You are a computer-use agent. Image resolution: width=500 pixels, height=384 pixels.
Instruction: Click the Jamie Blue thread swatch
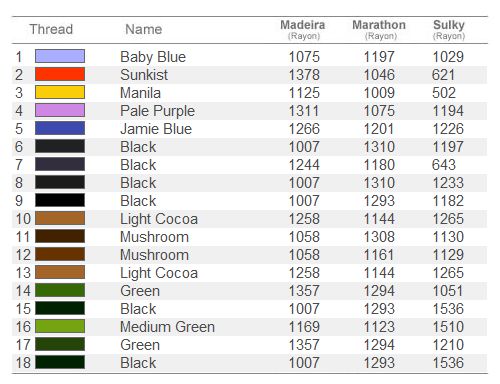point(60,128)
